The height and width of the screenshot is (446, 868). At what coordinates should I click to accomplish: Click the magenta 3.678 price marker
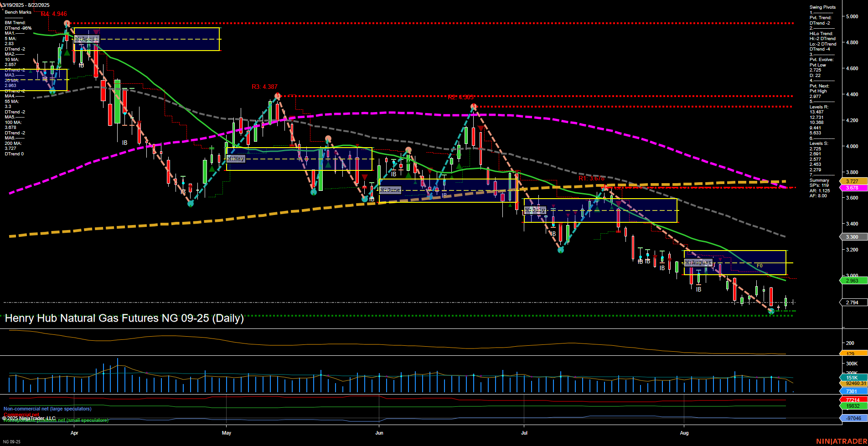[852, 187]
